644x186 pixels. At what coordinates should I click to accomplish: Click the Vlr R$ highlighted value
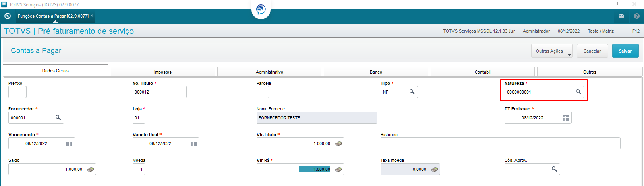(x=315, y=169)
